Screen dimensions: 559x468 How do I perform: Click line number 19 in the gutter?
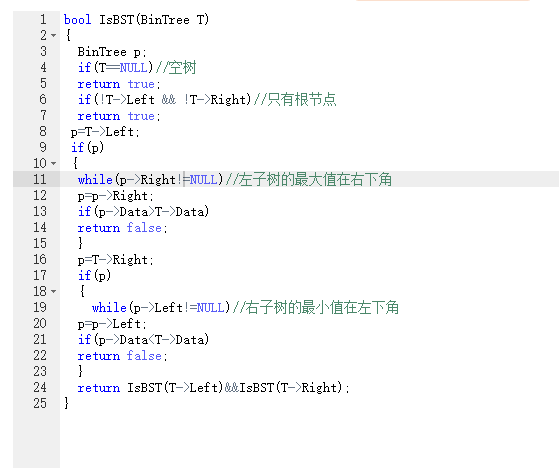[40, 307]
